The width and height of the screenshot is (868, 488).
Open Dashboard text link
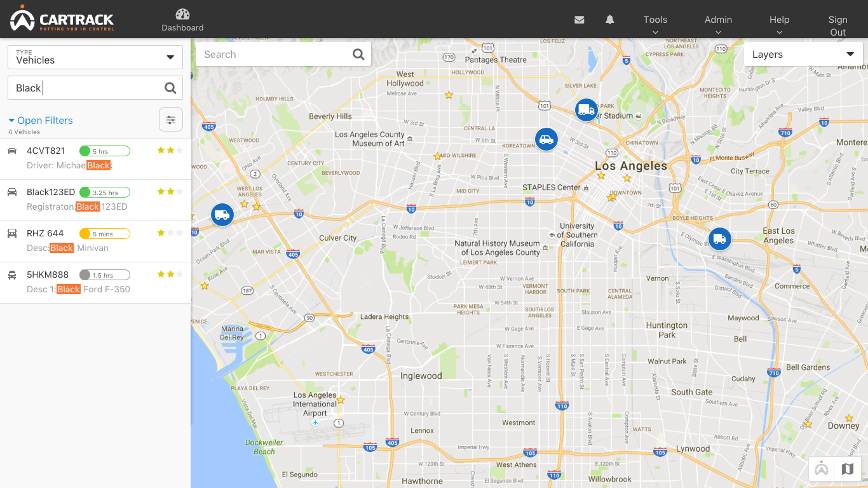[182, 28]
